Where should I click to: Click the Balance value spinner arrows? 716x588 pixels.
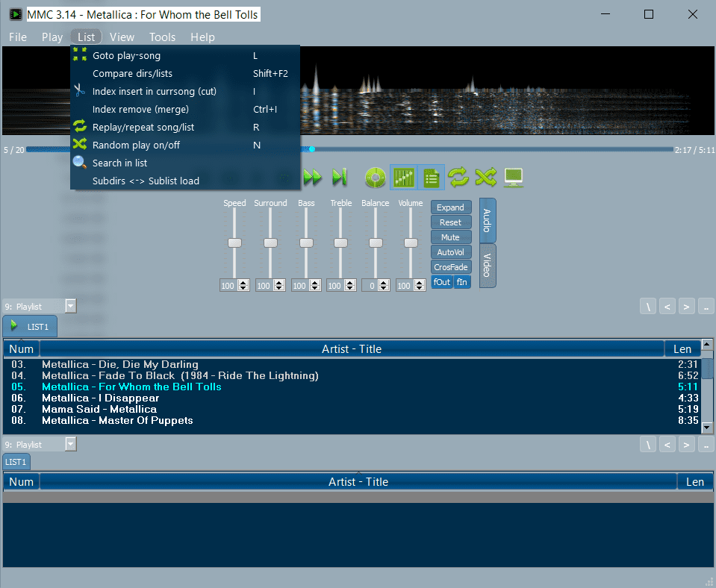pos(384,286)
